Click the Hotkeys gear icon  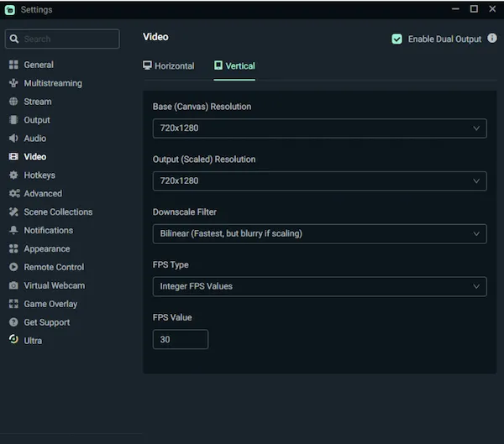13,175
